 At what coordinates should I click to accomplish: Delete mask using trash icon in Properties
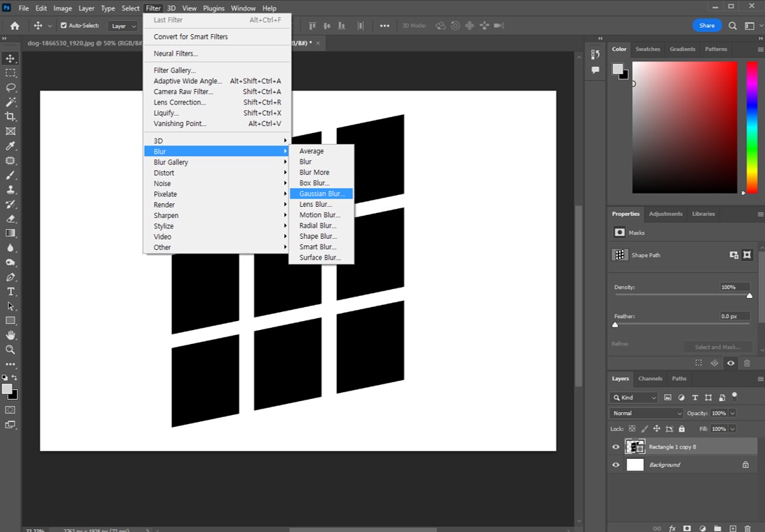click(747, 363)
